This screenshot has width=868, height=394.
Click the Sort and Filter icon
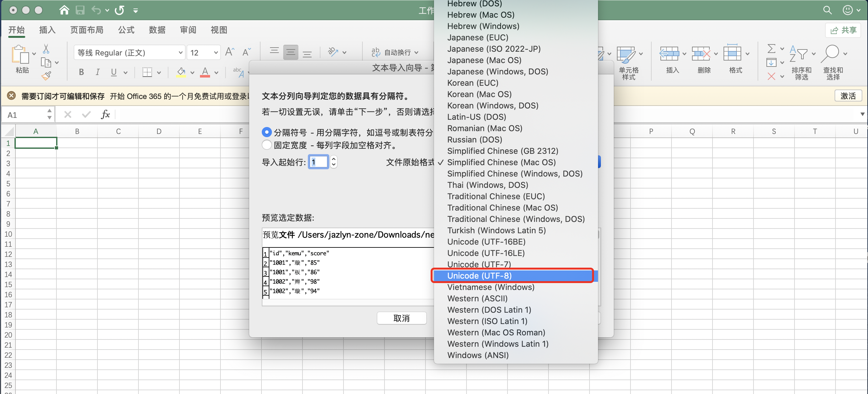click(x=798, y=54)
